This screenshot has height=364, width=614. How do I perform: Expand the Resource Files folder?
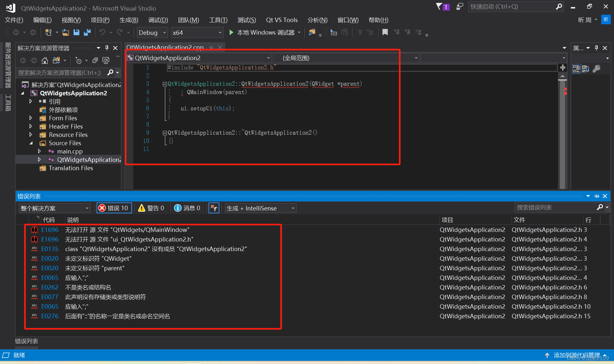31,135
